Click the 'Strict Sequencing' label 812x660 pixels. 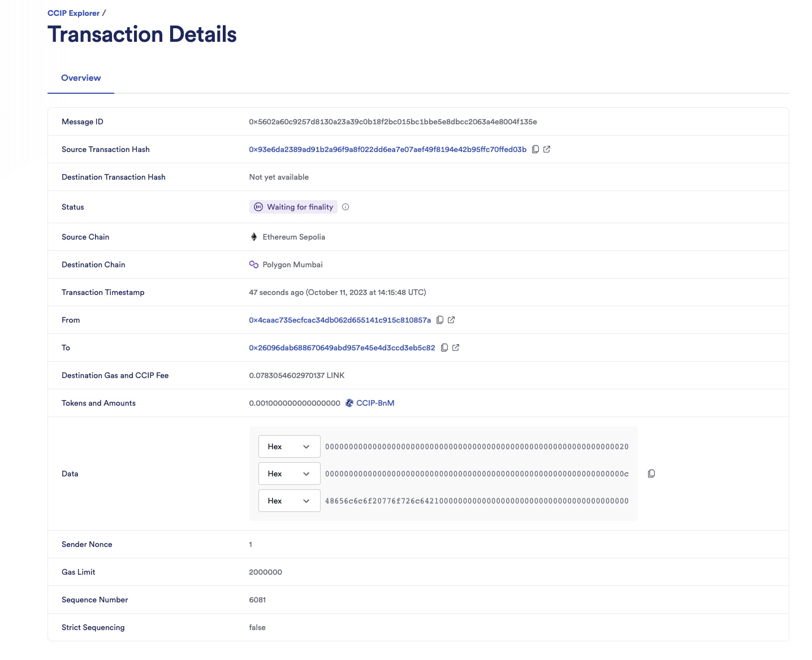point(93,628)
